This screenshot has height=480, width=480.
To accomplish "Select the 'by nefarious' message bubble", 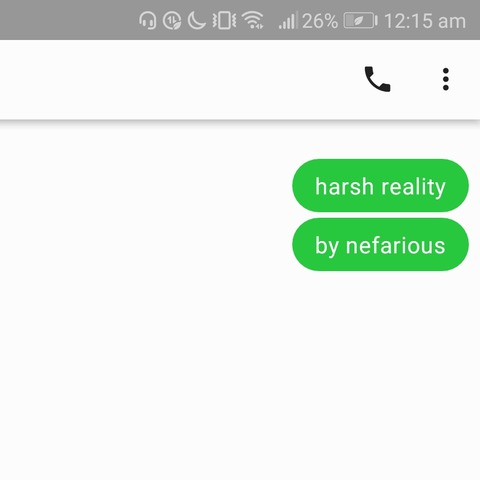I will pos(380,244).
